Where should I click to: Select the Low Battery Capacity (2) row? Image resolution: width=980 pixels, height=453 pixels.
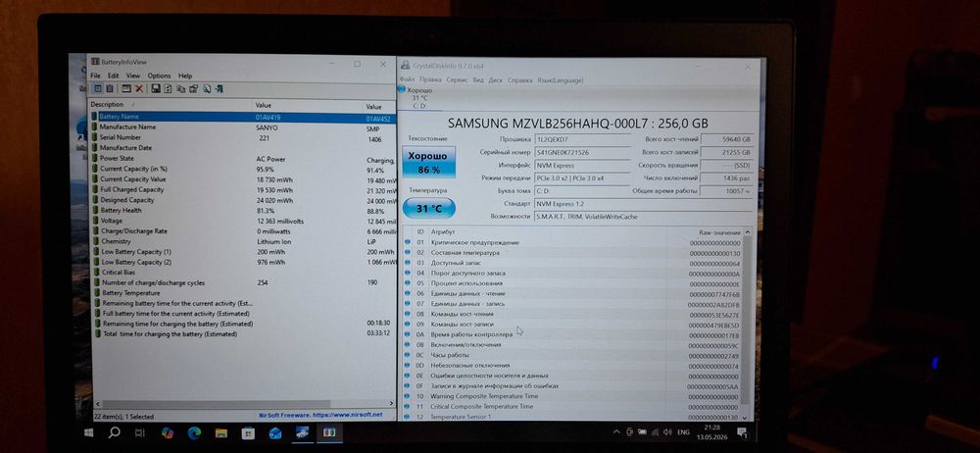(244, 262)
